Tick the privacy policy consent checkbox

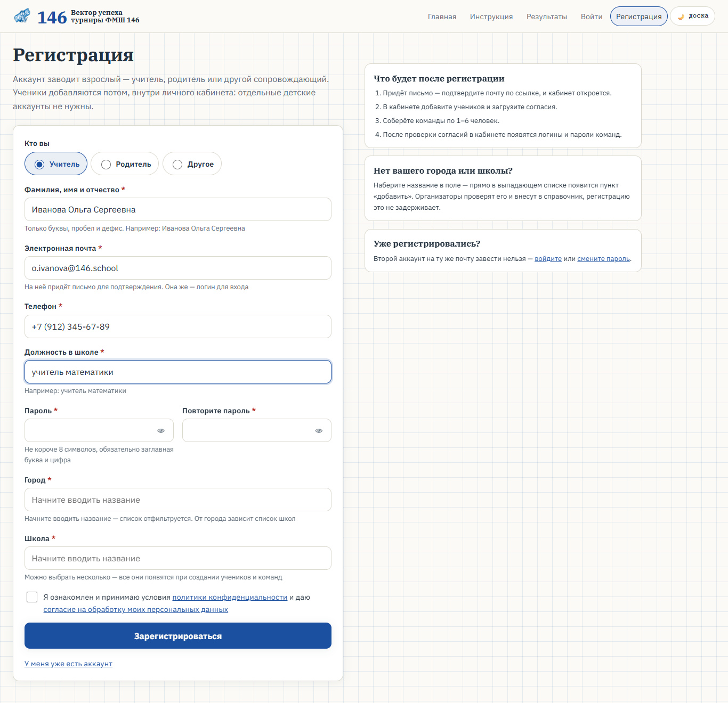click(32, 597)
